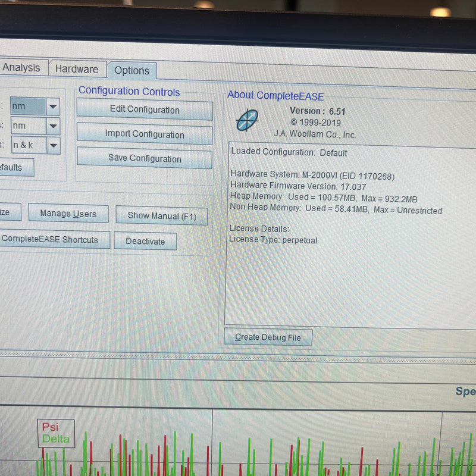Open the Hardware tab
The width and height of the screenshot is (476, 476).
tap(77, 69)
